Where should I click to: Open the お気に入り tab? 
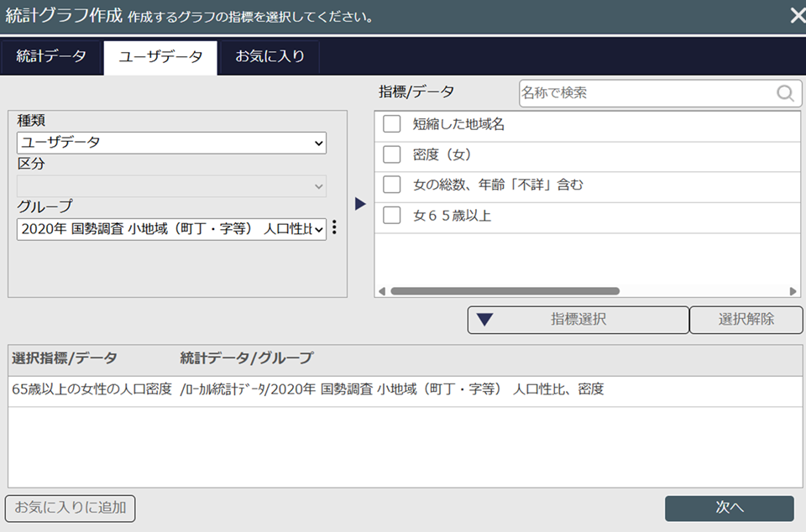pos(269,58)
